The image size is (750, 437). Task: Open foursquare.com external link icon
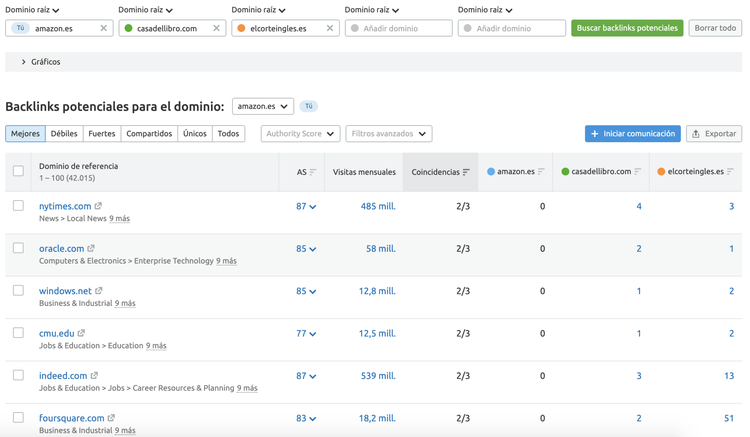click(x=111, y=418)
